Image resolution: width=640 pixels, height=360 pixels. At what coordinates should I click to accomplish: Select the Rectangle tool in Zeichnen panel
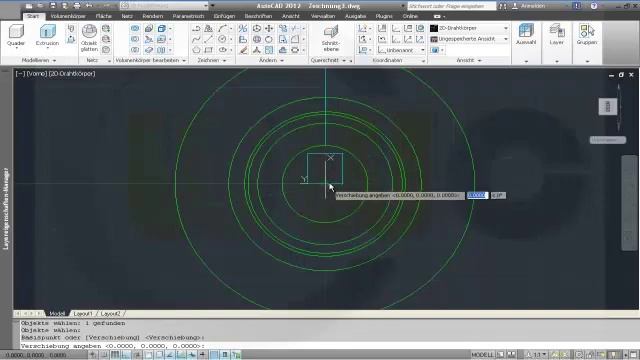[209, 50]
